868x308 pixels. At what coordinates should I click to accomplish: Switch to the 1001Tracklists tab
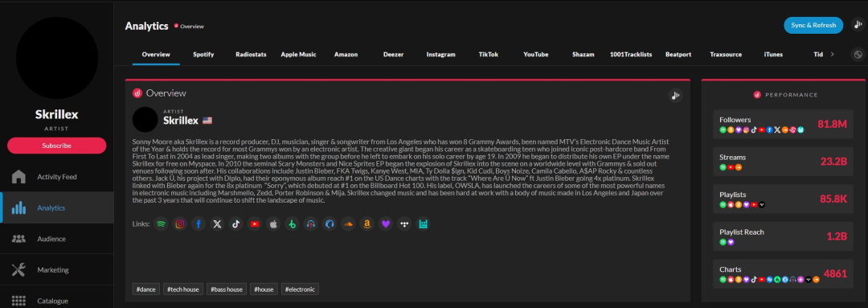pyautogui.click(x=631, y=55)
